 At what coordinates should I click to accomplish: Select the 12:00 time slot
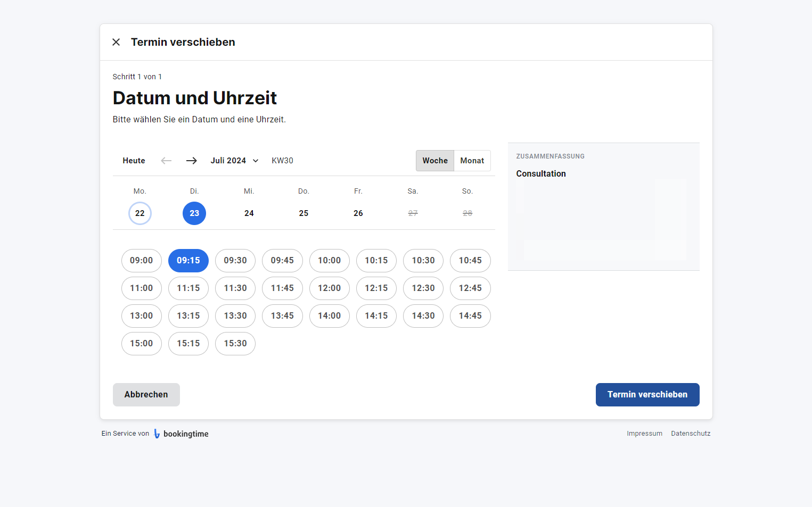[330, 288]
